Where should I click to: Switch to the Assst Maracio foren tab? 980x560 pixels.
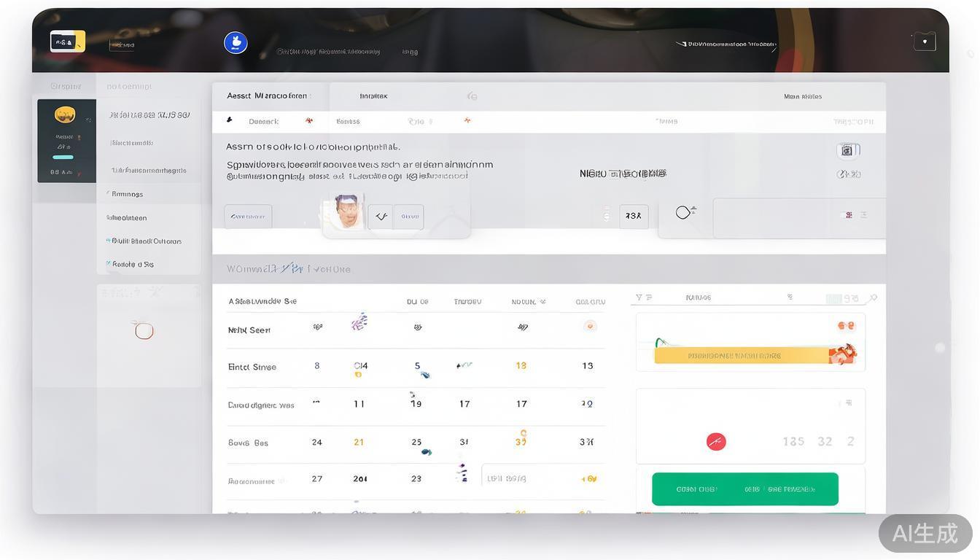point(267,96)
